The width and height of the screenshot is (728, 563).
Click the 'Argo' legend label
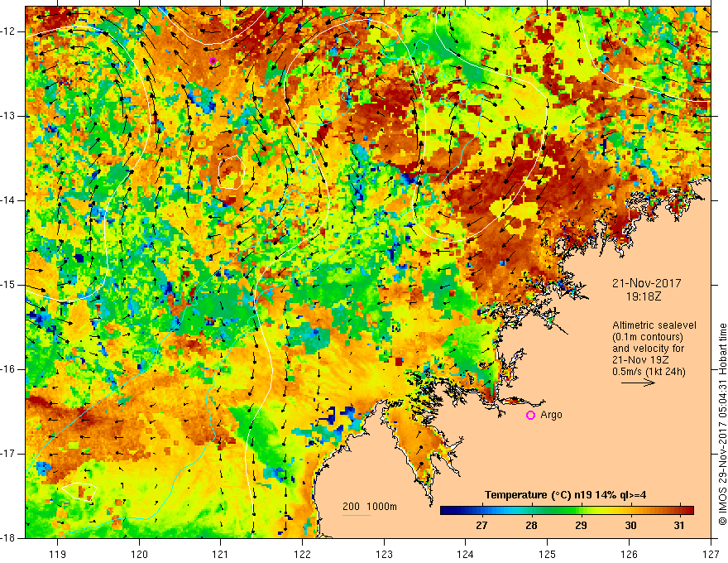click(x=551, y=415)
